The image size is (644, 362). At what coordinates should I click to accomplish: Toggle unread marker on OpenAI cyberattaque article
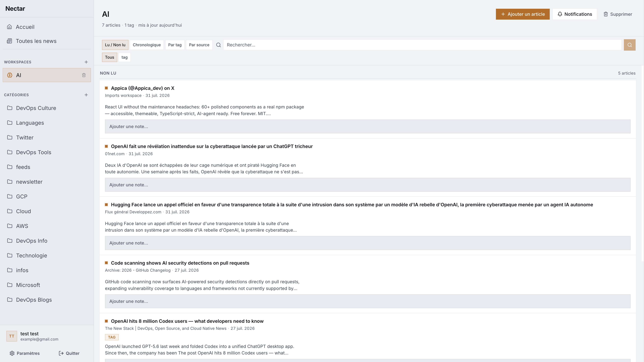(x=106, y=146)
